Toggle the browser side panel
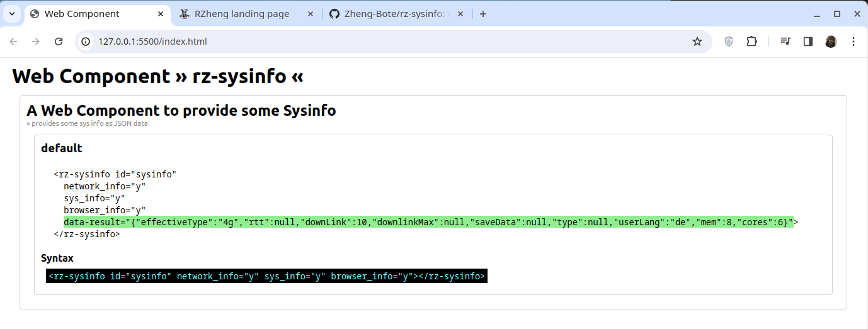 pos(808,42)
